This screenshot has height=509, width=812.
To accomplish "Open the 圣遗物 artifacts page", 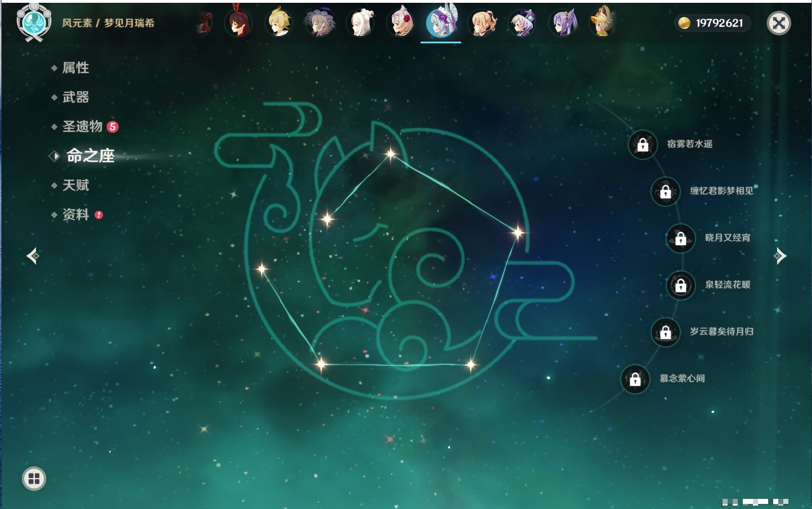I will (x=82, y=127).
